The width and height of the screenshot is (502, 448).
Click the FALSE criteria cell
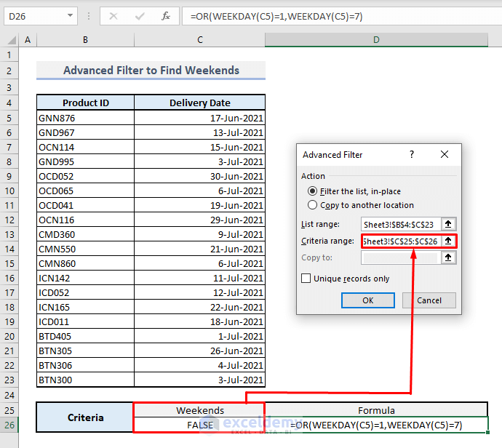pyautogui.click(x=199, y=425)
